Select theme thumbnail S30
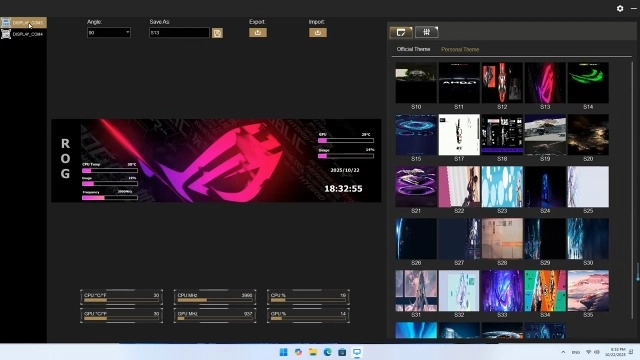The image size is (640, 360). [588, 238]
